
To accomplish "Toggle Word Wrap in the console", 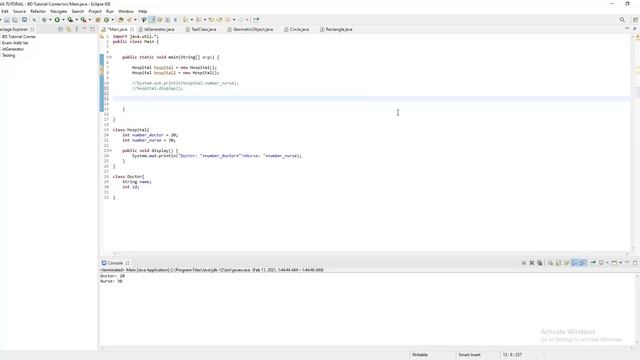I will coord(566,263).
